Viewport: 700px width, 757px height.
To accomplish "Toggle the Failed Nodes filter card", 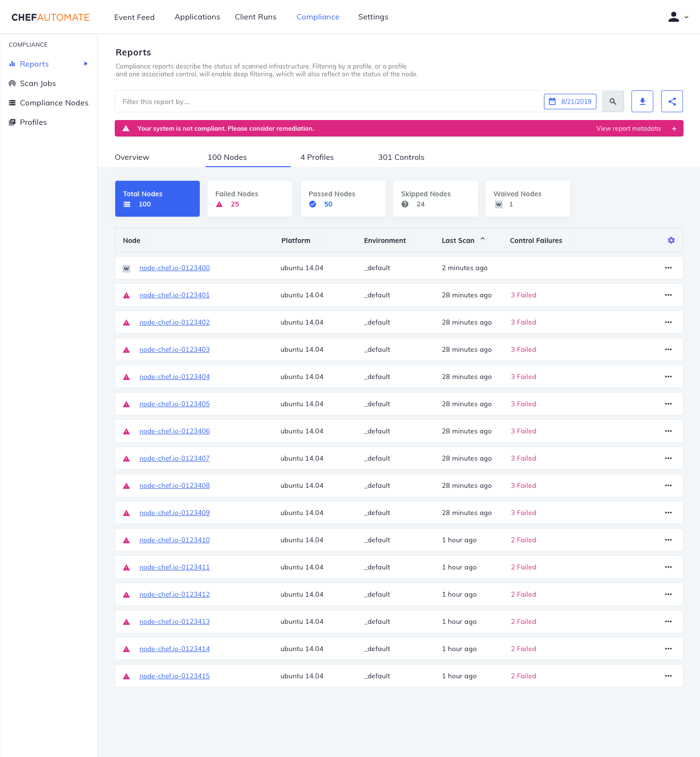I will point(249,198).
